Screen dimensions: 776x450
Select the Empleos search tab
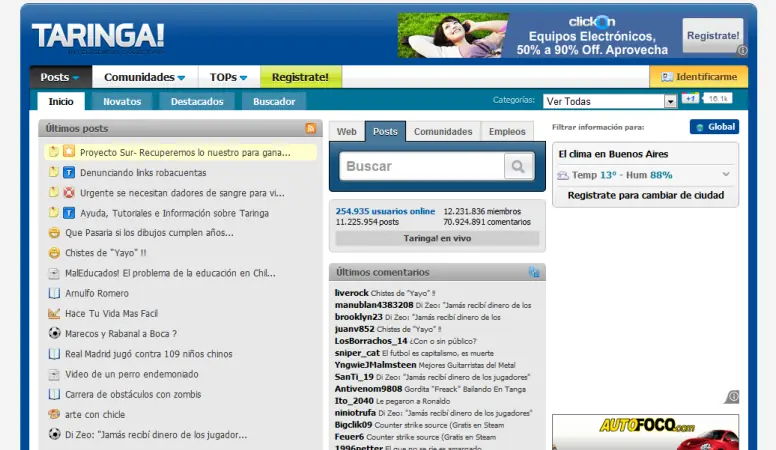coord(507,132)
